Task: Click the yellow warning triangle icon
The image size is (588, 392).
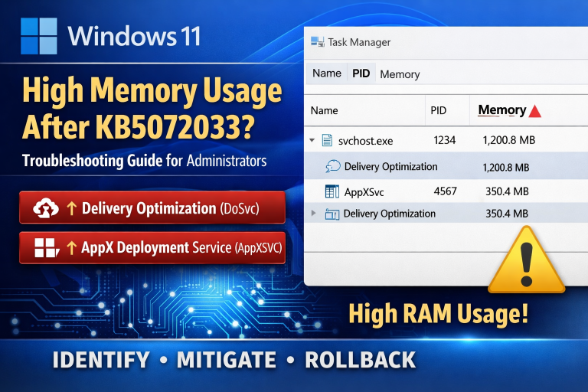Action: coord(526,260)
